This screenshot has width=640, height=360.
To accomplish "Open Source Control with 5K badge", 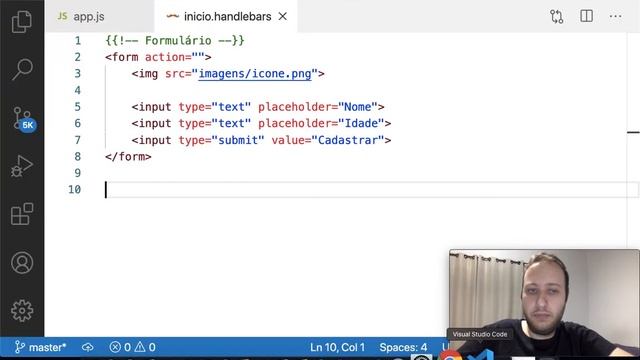I will pyautogui.click(x=23, y=119).
